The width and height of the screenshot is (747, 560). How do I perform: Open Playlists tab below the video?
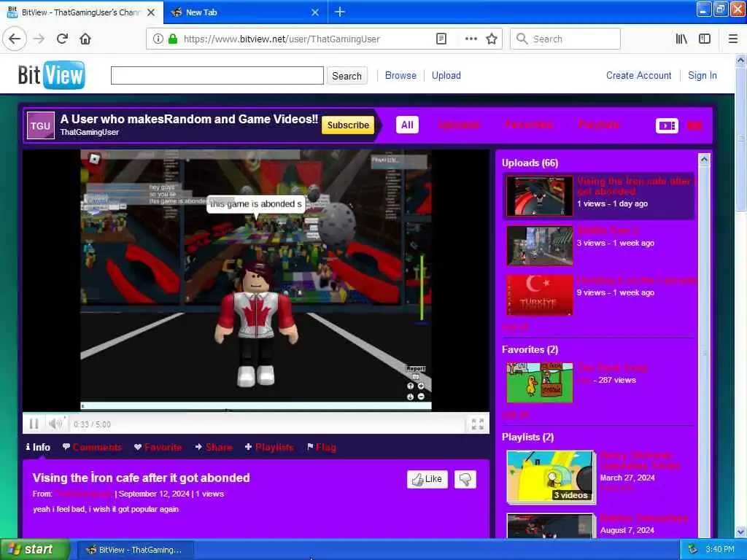269,447
